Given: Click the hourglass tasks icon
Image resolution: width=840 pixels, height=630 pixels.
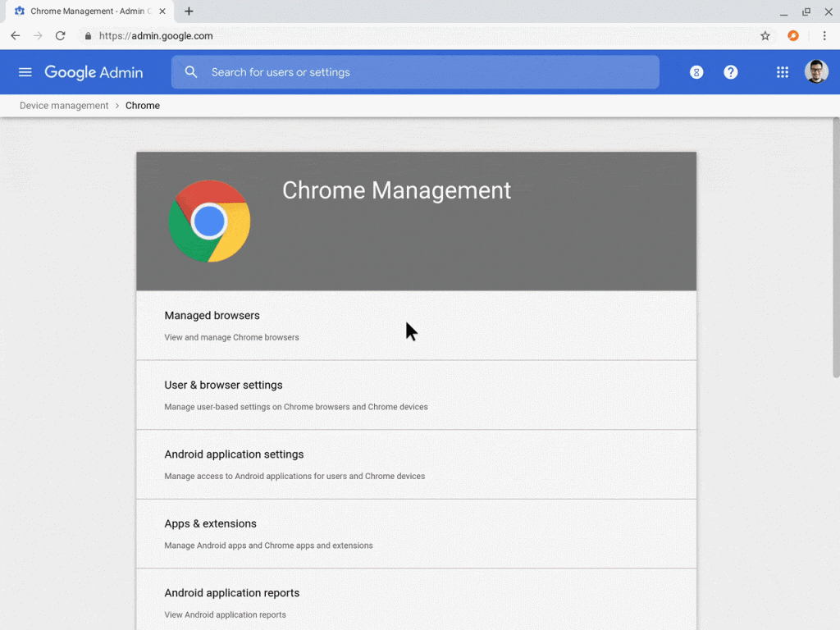Looking at the screenshot, I should click(696, 72).
